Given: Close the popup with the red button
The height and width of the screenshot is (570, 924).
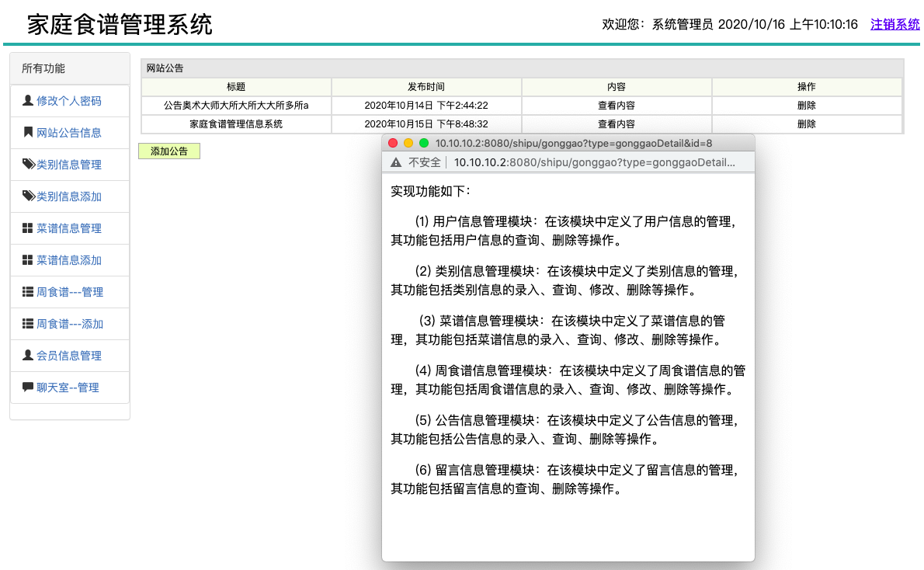Looking at the screenshot, I should [393, 143].
